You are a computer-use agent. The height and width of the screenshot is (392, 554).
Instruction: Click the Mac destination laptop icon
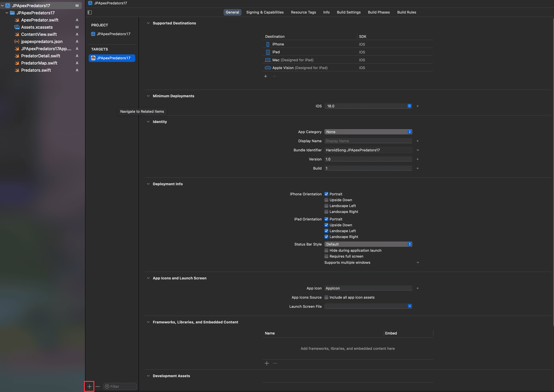[x=268, y=60]
